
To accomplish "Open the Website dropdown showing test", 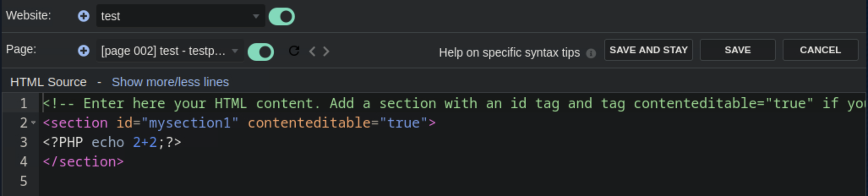I will 180,16.
